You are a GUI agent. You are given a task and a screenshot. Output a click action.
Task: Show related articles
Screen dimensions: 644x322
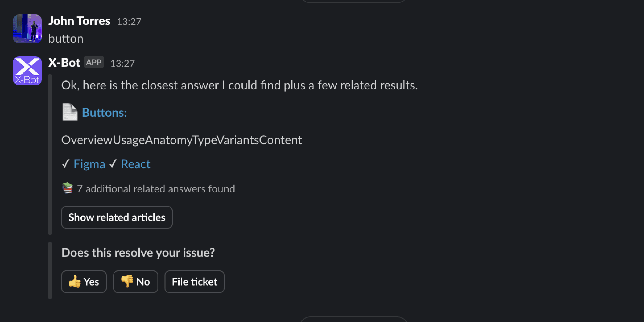[x=117, y=217]
